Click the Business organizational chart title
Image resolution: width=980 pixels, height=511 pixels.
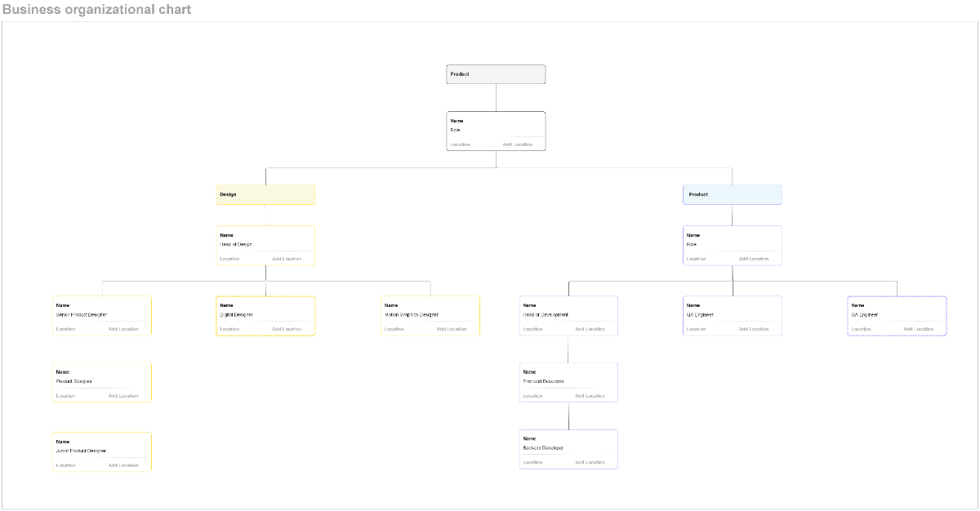tap(97, 10)
